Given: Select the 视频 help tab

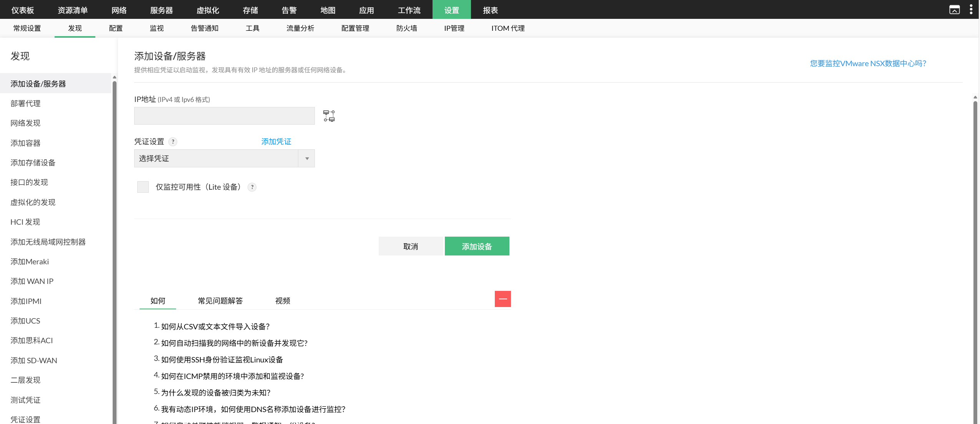Looking at the screenshot, I should coord(283,301).
